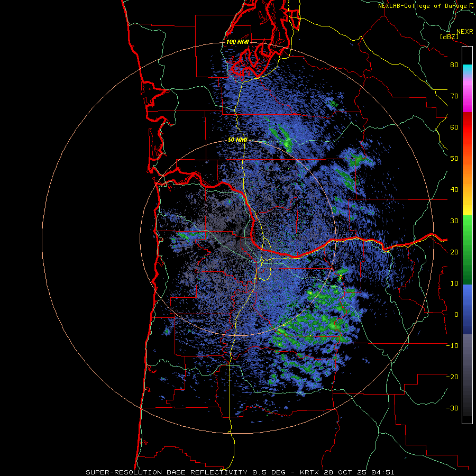
Task: Click the -20 value on the dBZ scale
Action: point(452,377)
